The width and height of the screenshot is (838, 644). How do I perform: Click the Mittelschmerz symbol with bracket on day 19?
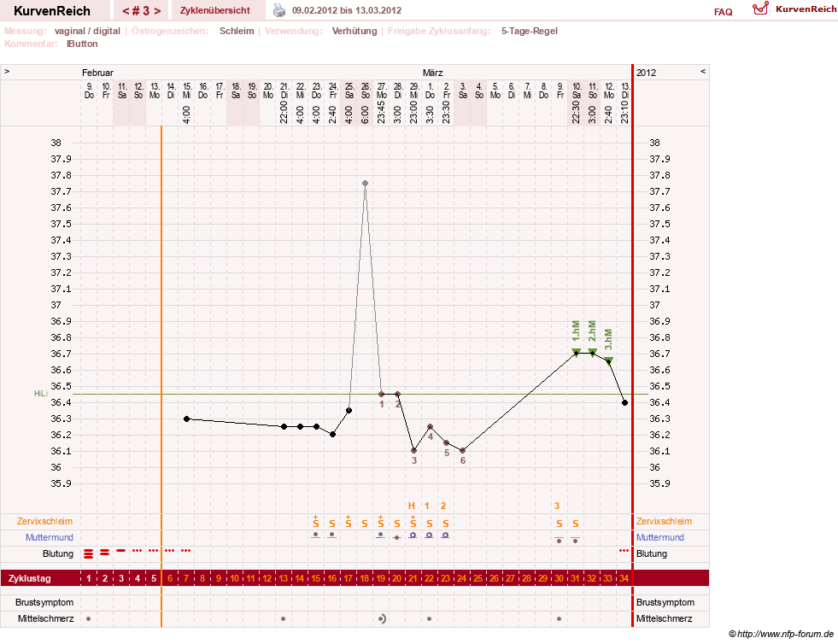(x=382, y=619)
